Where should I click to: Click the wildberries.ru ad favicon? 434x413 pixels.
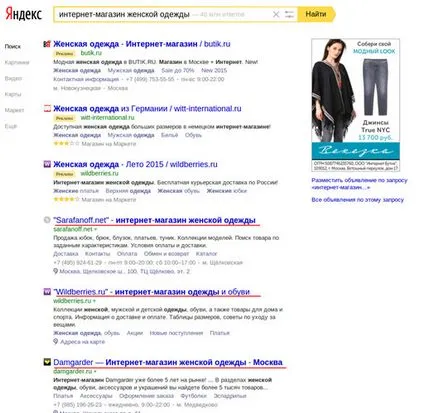point(47,164)
